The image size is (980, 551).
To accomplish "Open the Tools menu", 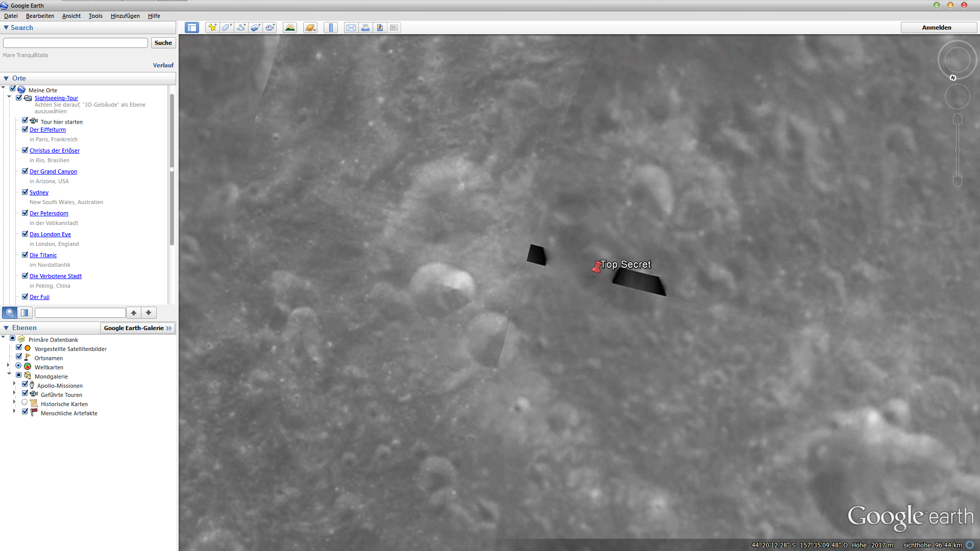I will pyautogui.click(x=95, y=16).
